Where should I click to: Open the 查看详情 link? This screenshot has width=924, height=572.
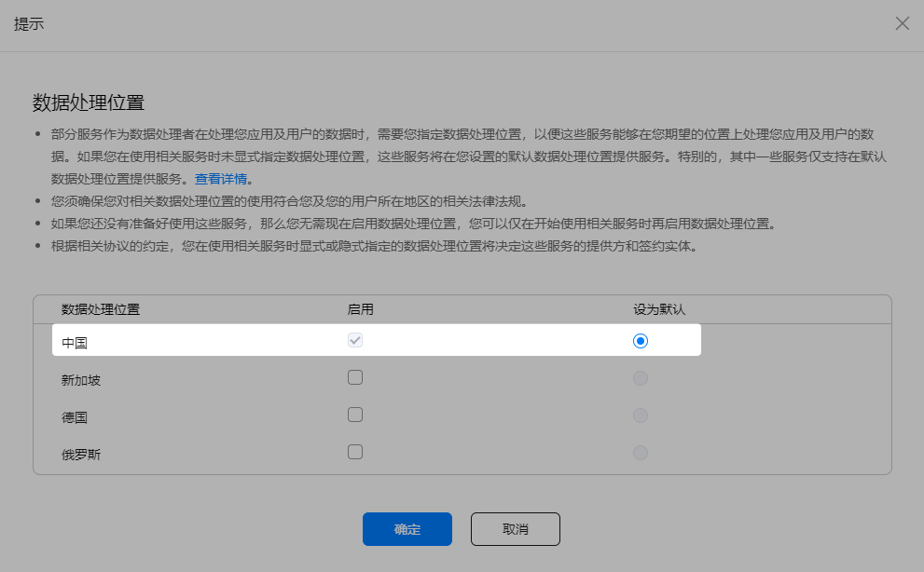(x=222, y=179)
